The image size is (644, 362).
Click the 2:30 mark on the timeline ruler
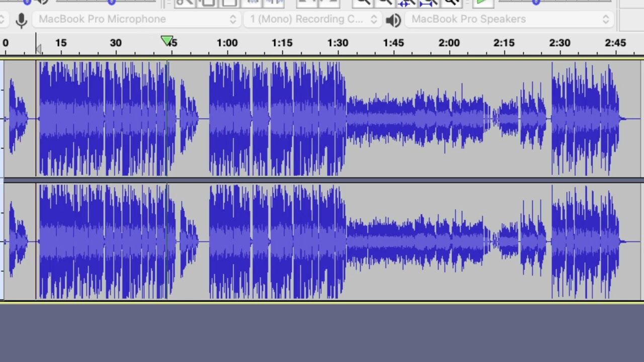559,43
